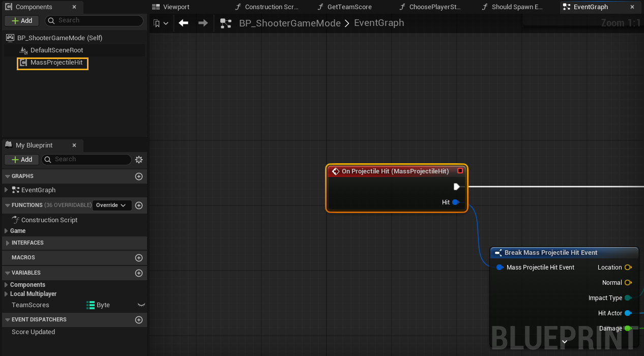
Task: Select the TeamScores variable
Action: coord(31,305)
